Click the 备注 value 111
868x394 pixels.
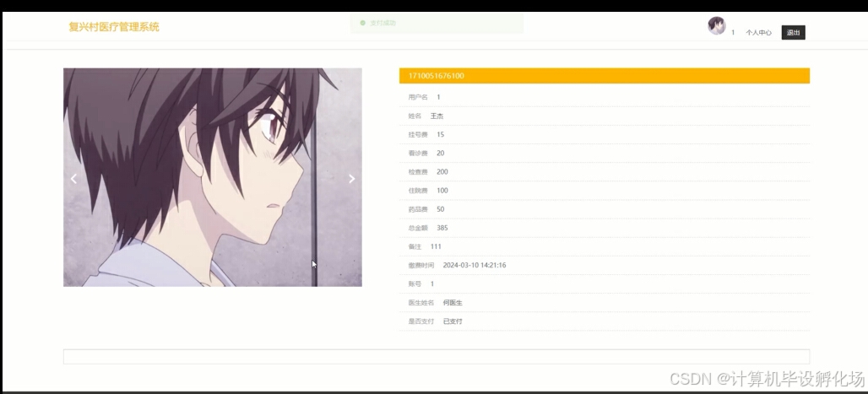(x=436, y=247)
